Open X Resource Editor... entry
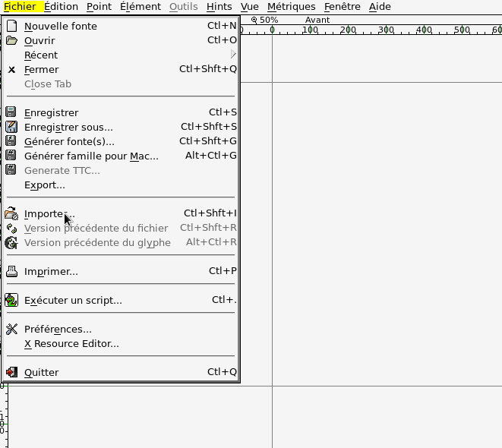Screen dimensions: 502x448 tap(71, 343)
